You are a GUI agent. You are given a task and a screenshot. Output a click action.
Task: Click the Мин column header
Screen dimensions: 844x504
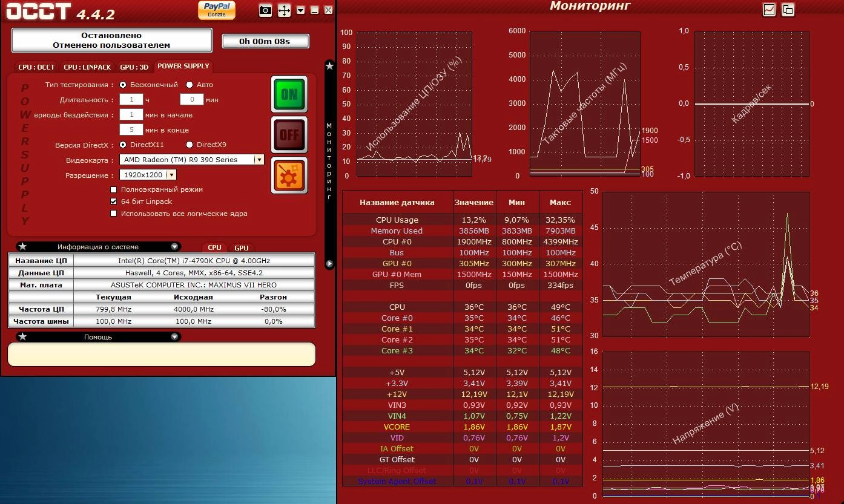click(517, 203)
